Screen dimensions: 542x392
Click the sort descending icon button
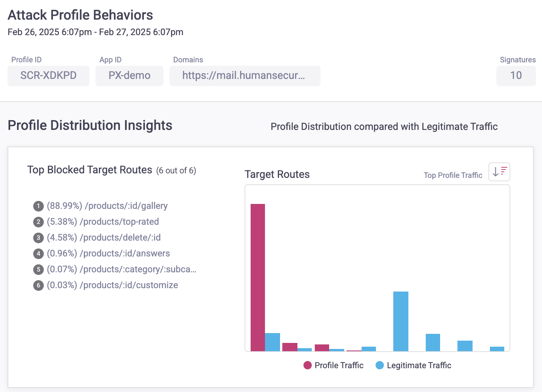499,172
